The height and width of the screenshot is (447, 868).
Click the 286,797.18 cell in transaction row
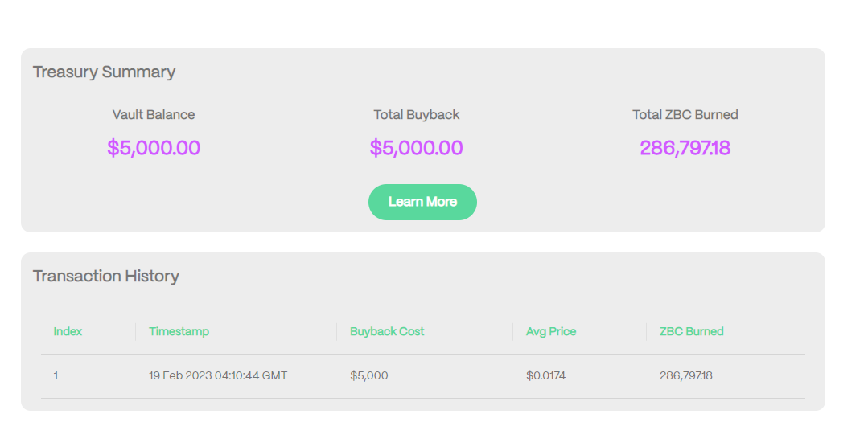point(686,375)
